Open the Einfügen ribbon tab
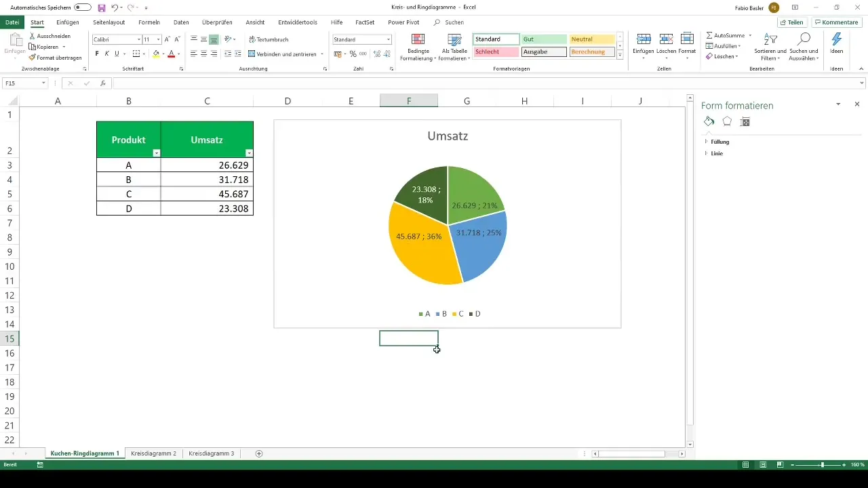Image resolution: width=868 pixels, height=488 pixels. pyautogui.click(x=68, y=22)
